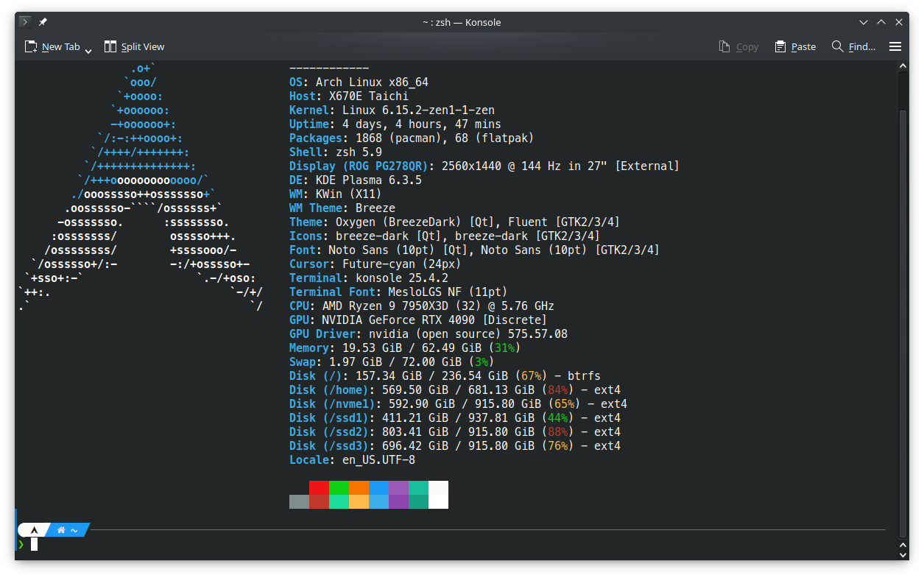
Task: Click the "GPU: NVIDIA GeForce RTX 4090" line
Action: coord(418,320)
